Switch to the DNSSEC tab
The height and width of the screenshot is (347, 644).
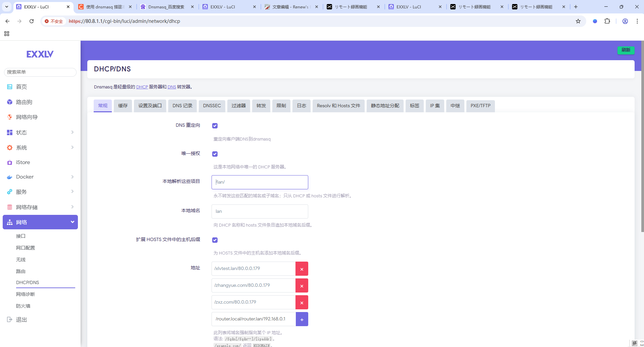212,106
